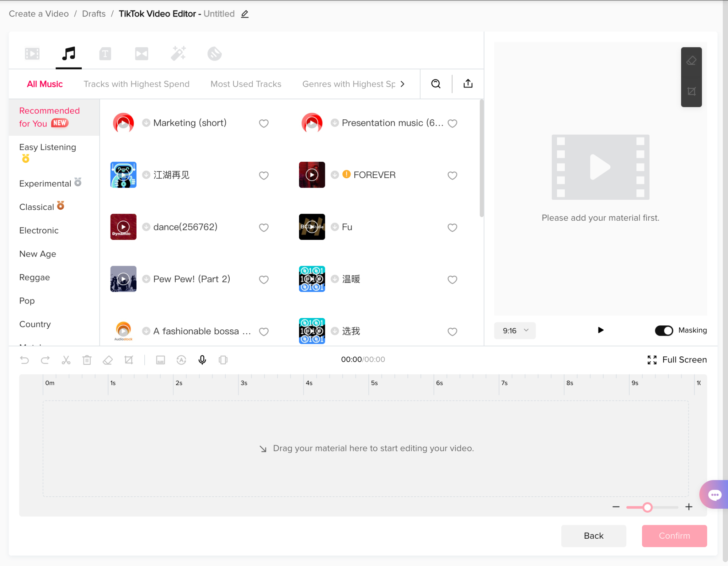Open the transitions tab icon
Image resolution: width=728 pixels, height=566 pixels.
click(x=141, y=54)
